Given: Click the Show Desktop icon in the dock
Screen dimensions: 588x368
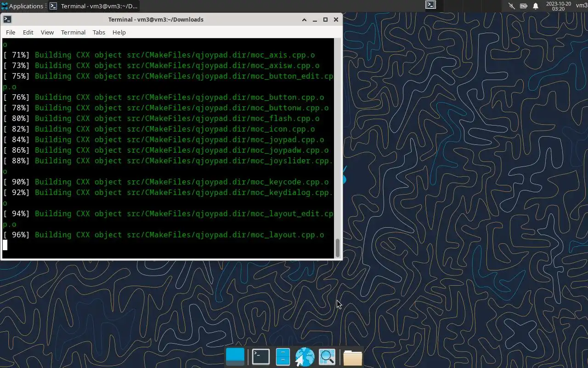Looking at the screenshot, I should [236, 357].
